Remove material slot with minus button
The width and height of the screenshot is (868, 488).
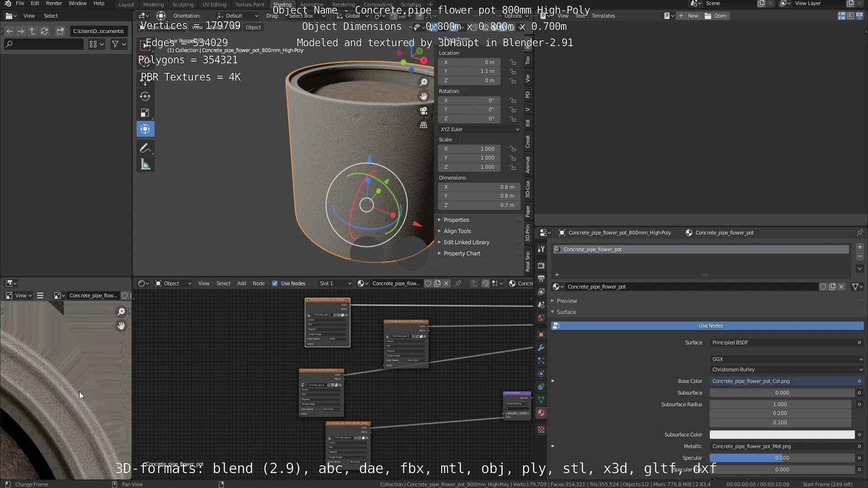click(x=860, y=257)
